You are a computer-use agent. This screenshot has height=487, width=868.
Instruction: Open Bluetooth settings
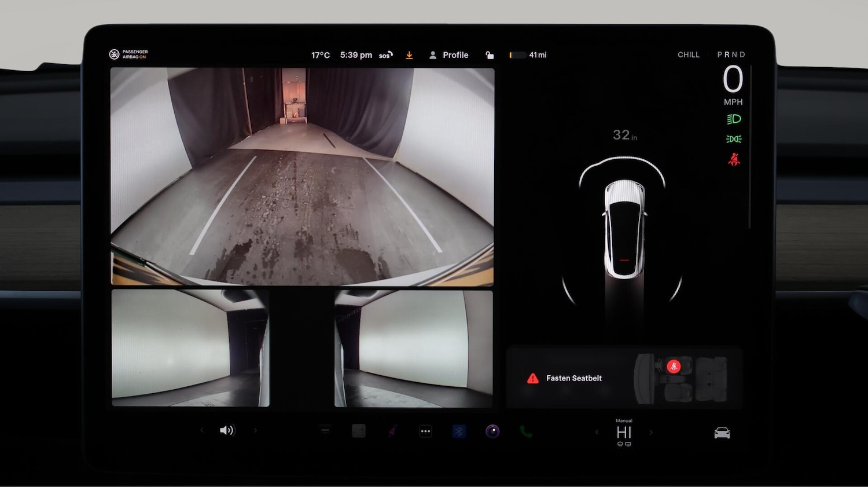[459, 431]
